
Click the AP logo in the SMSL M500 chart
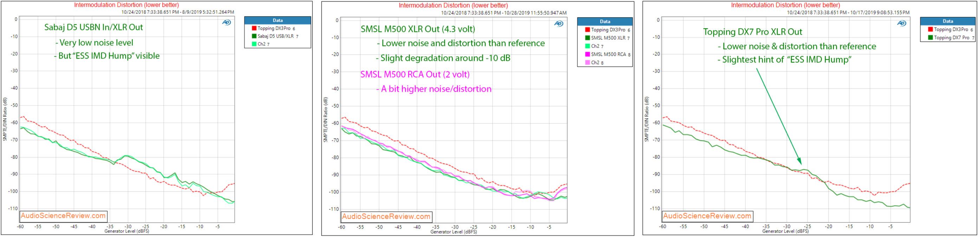coord(558,24)
